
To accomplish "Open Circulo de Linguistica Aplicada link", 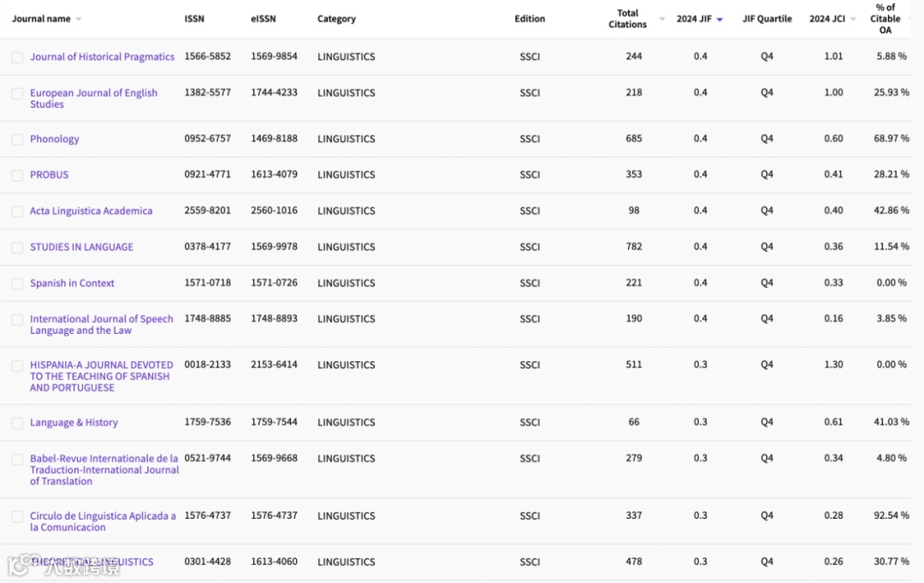I will coord(103,521).
